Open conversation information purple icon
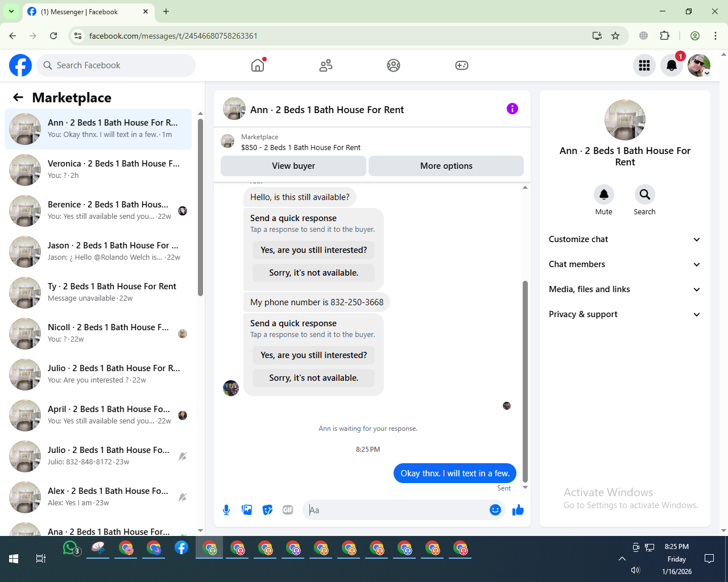 (512, 109)
